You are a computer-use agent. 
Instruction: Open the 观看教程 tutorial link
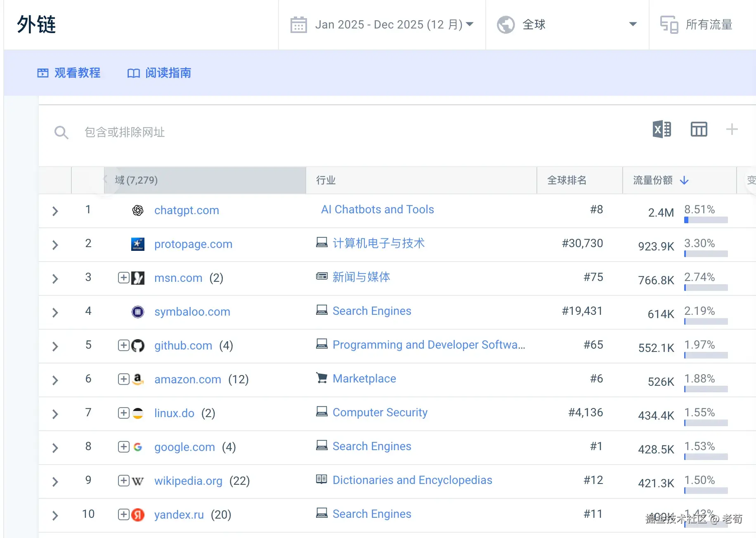[x=69, y=73]
